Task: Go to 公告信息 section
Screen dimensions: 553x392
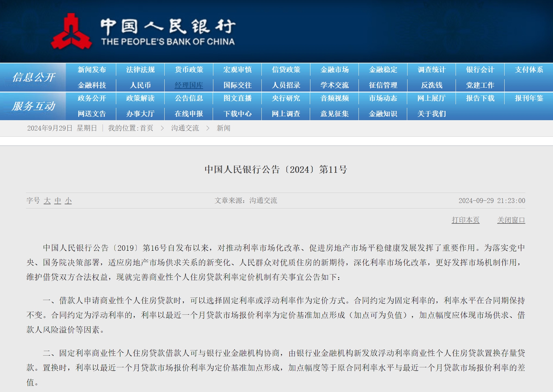Action: pos(189,98)
